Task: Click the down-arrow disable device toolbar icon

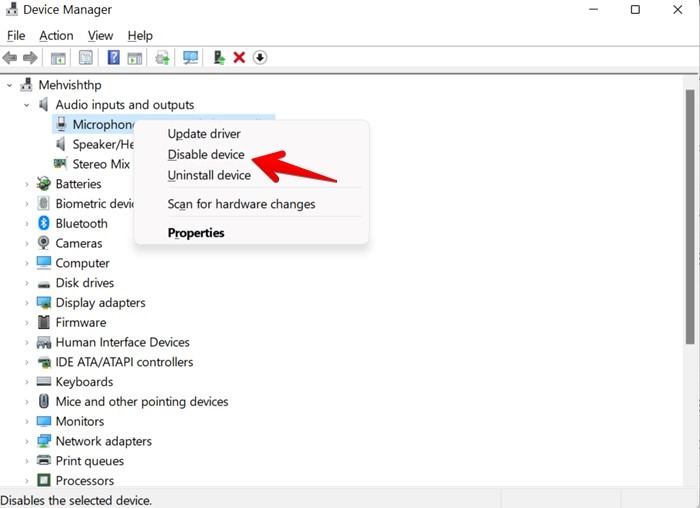Action: (260, 58)
